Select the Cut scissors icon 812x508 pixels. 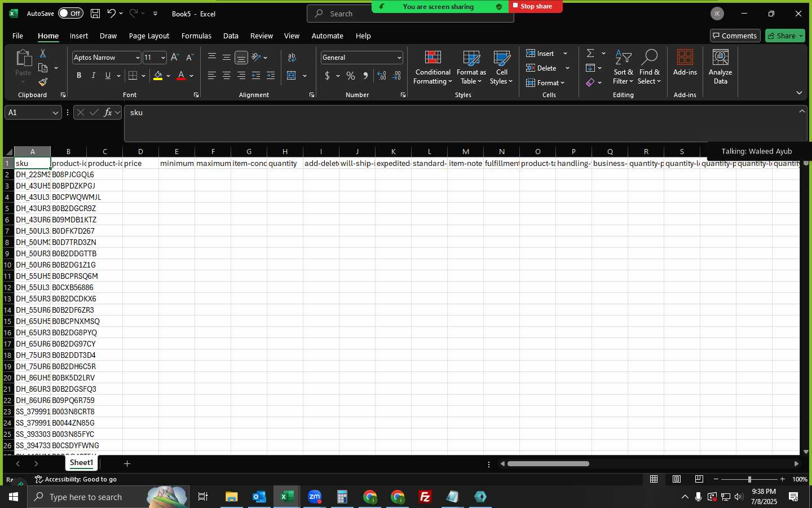tap(43, 54)
